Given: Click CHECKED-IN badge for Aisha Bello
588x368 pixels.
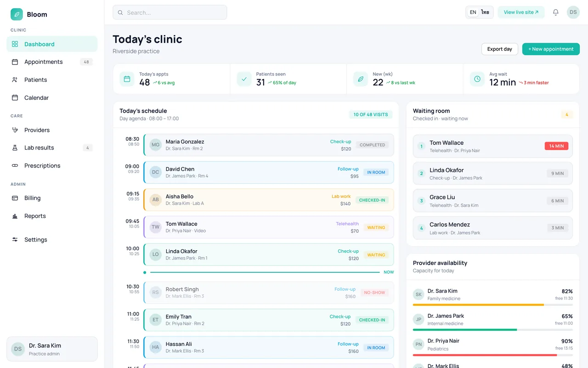Looking at the screenshot, I should pos(372,200).
